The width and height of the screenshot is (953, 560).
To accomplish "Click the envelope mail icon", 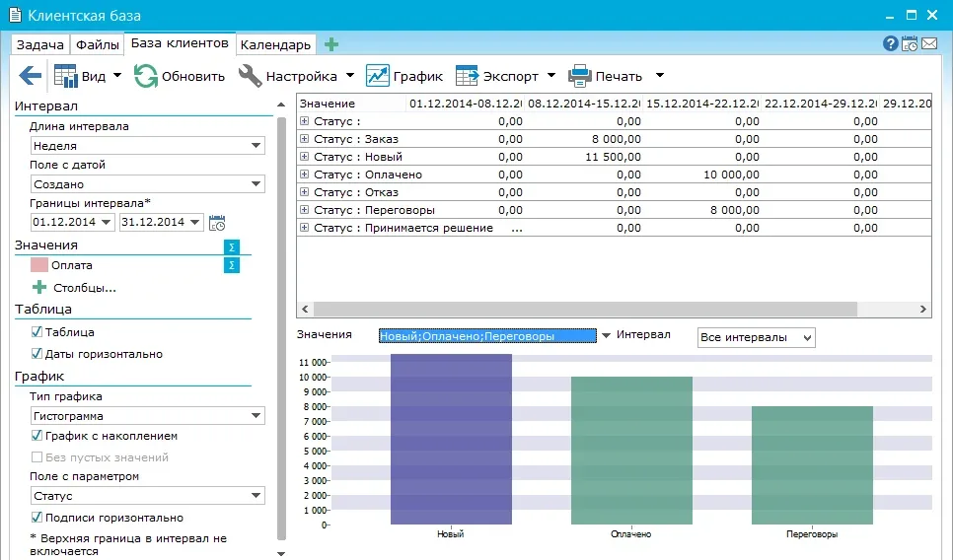I will pos(929,43).
